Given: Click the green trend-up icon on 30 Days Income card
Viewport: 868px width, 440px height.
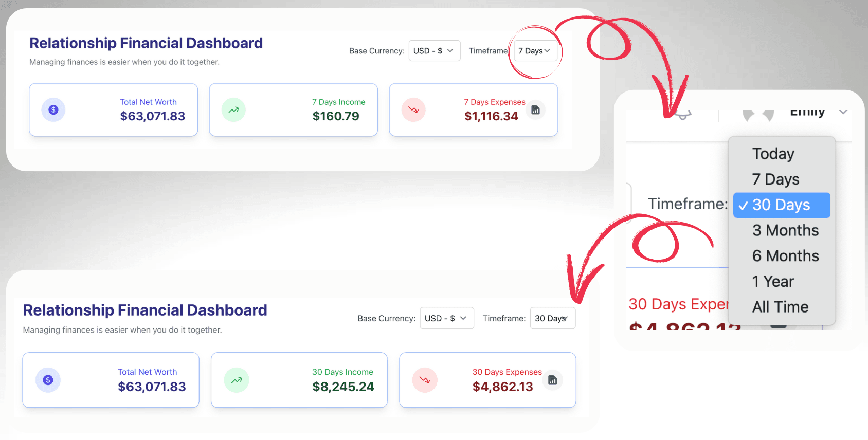Looking at the screenshot, I should click(x=237, y=380).
